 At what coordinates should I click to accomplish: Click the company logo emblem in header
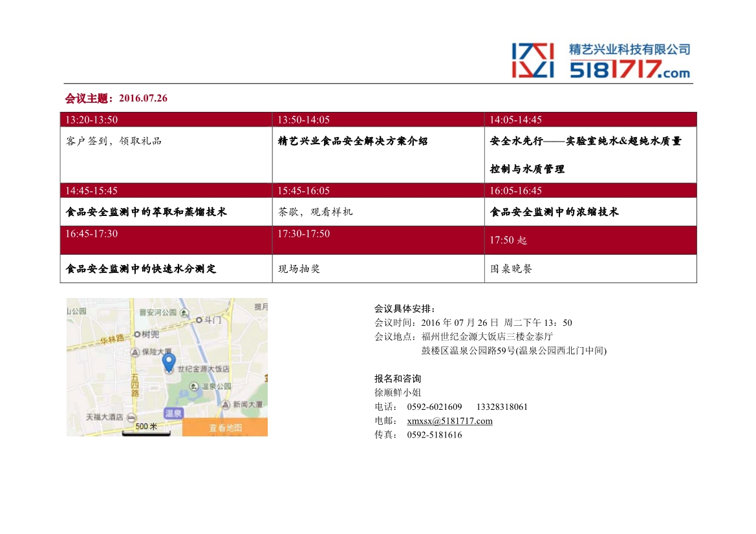click(x=532, y=60)
